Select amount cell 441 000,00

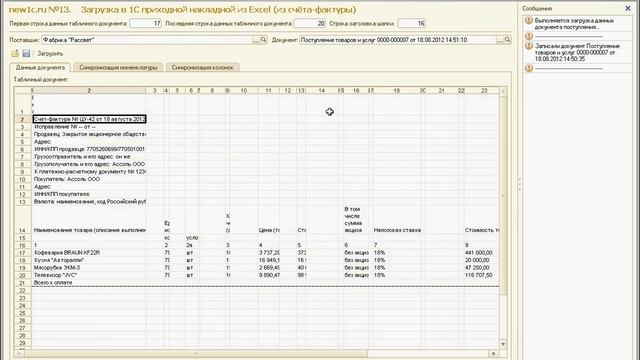pos(481,253)
